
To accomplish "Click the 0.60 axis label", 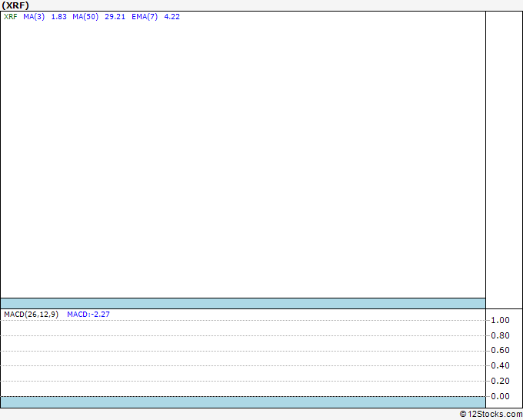I will pos(500,350).
